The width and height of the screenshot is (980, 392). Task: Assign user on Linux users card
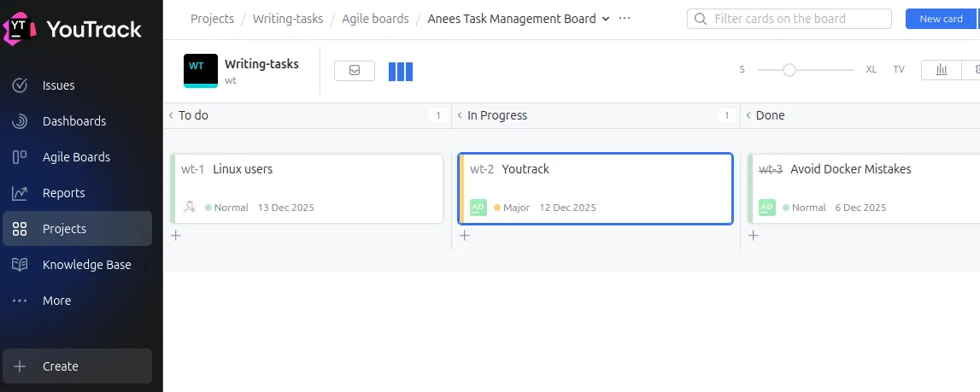pyautogui.click(x=190, y=207)
